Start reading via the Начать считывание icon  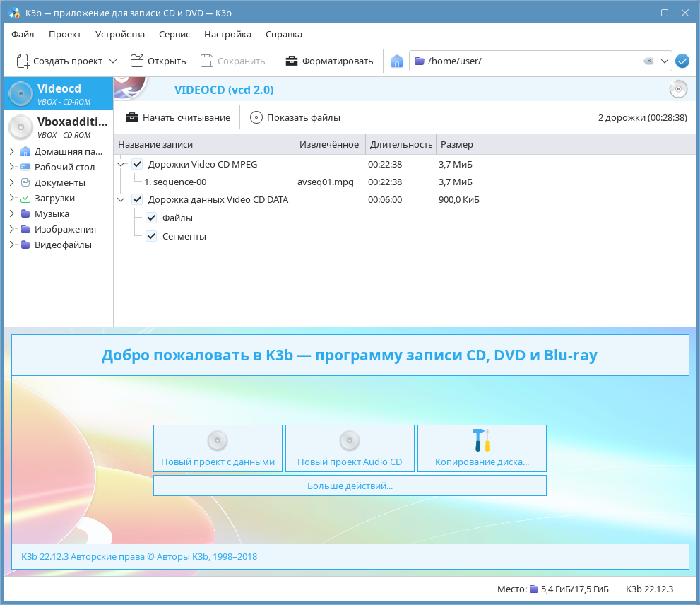pos(132,117)
